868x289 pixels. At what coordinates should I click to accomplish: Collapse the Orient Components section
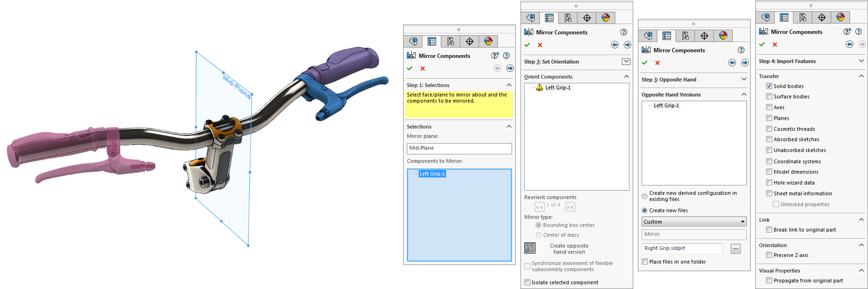click(x=627, y=77)
